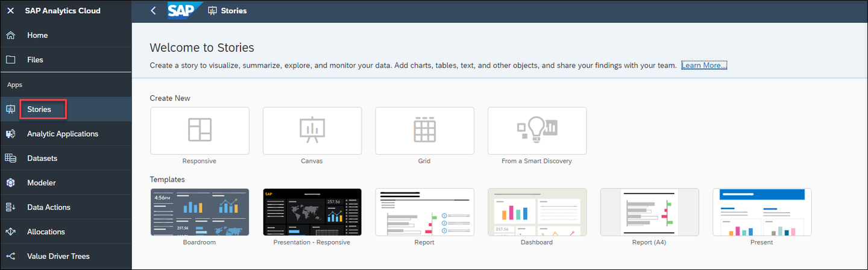Click the Value Driver Trees icon
This screenshot has height=270, width=868.
(x=10, y=256)
